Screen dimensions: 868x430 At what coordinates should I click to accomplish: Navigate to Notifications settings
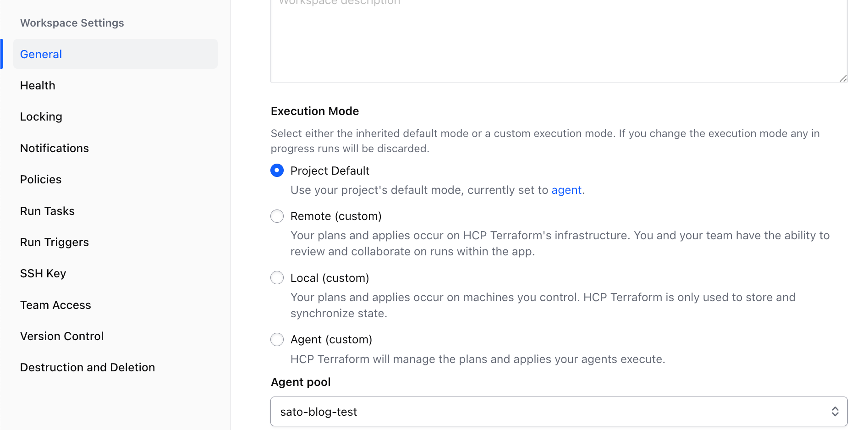pos(55,148)
